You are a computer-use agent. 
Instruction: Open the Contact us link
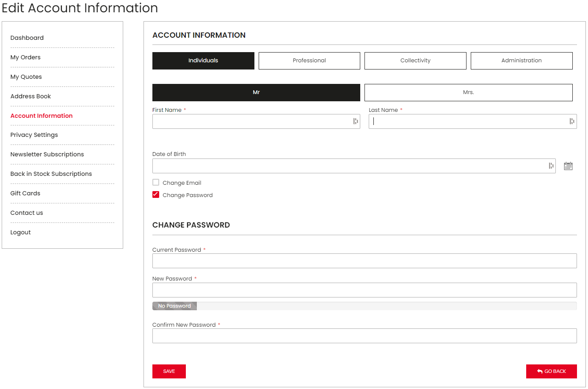(27, 213)
